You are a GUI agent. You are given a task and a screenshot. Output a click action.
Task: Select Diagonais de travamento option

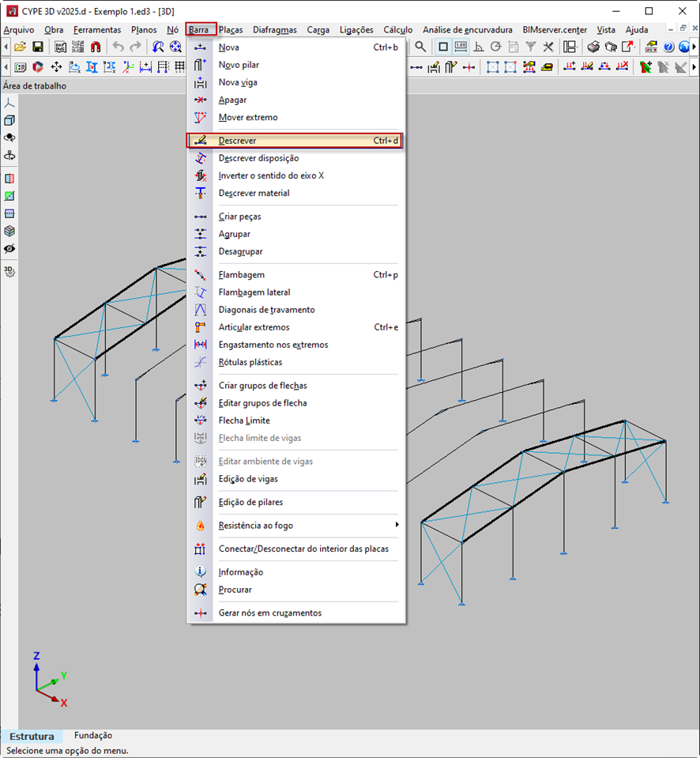(x=294, y=310)
